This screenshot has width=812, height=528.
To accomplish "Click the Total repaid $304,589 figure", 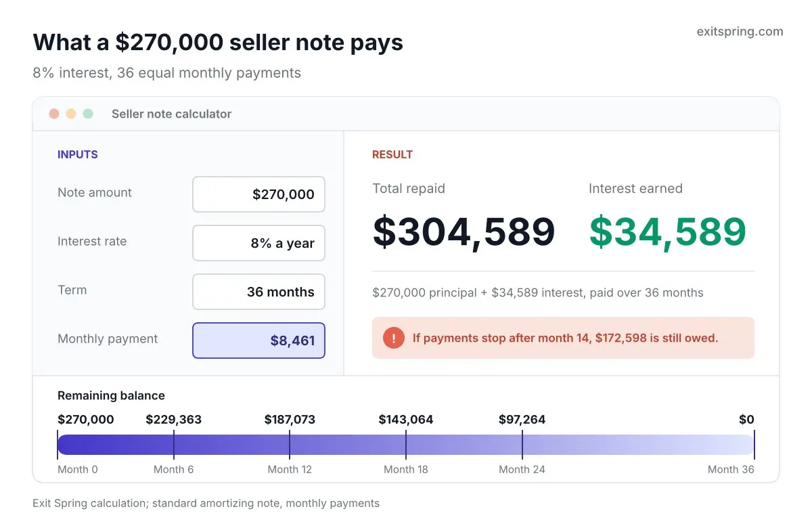I will point(464,232).
